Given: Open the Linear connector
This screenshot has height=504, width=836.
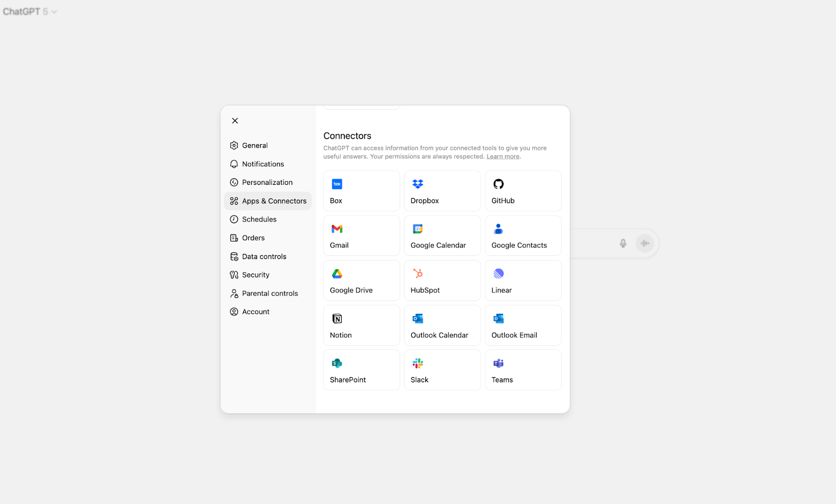Looking at the screenshot, I should tap(522, 280).
